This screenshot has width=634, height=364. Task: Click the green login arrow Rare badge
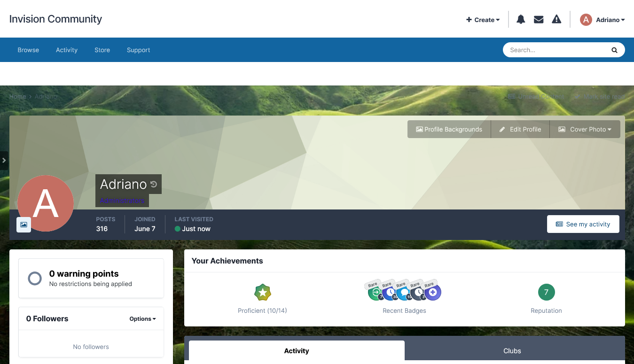pos(376,293)
